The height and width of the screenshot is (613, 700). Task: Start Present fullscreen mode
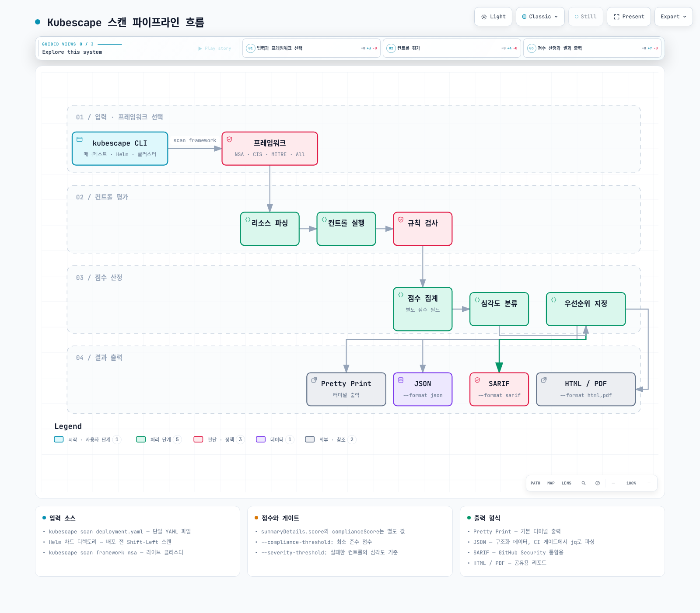629,17
